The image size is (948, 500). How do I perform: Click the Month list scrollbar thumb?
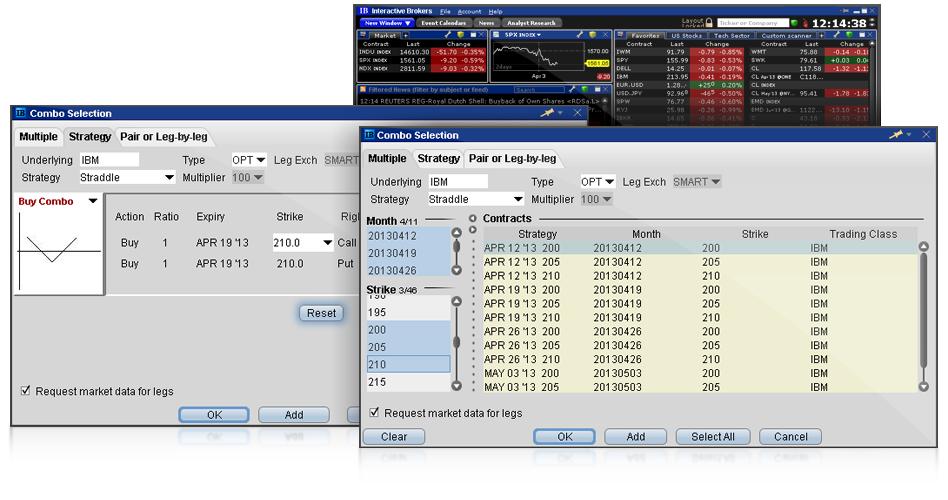(456, 247)
